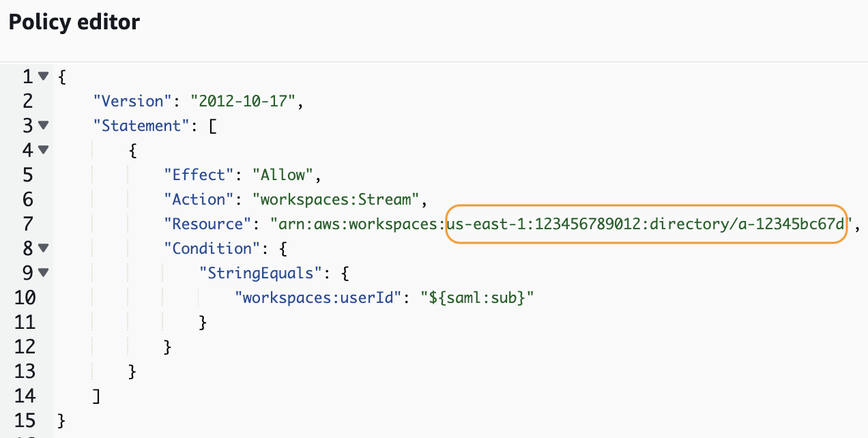Collapse the Condition block on line 8
The image size is (868, 438).
[43, 248]
